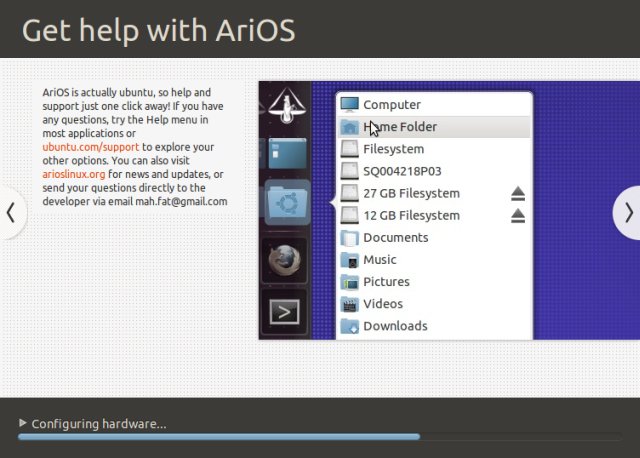Choose Home Folder in the quicklist
Screen dimensions: 640x458
coord(434,127)
